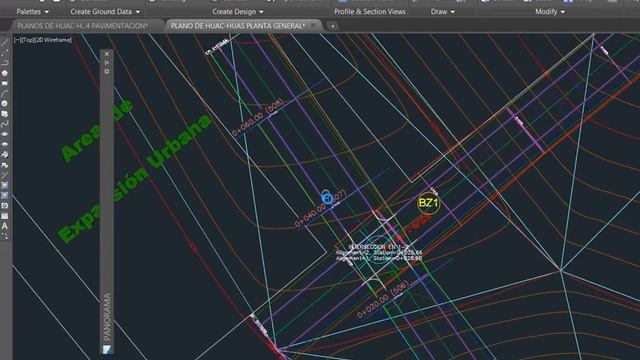Select the Multiline Text 'A' tool

click(4, 226)
